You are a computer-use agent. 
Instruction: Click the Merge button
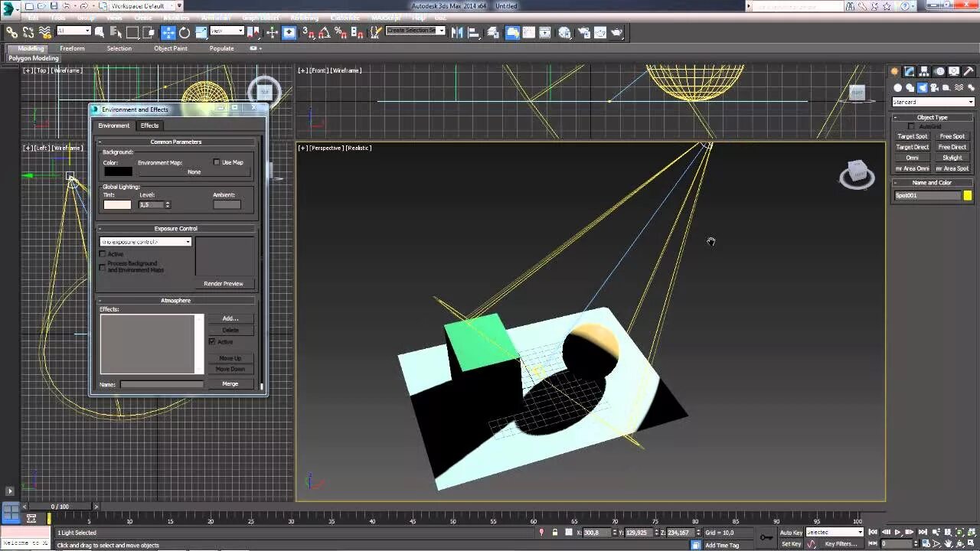230,384
